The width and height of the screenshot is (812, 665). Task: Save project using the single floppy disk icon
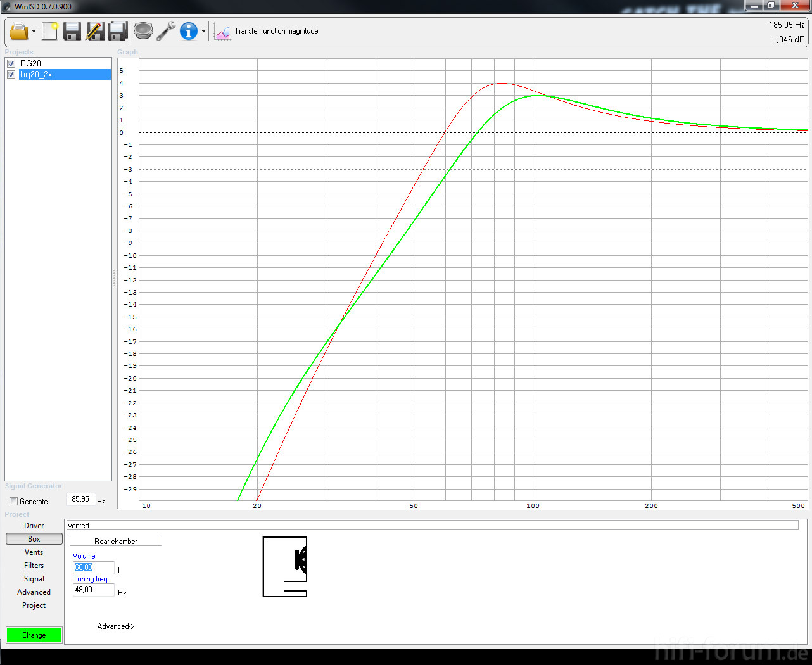[x=72, y=31]
